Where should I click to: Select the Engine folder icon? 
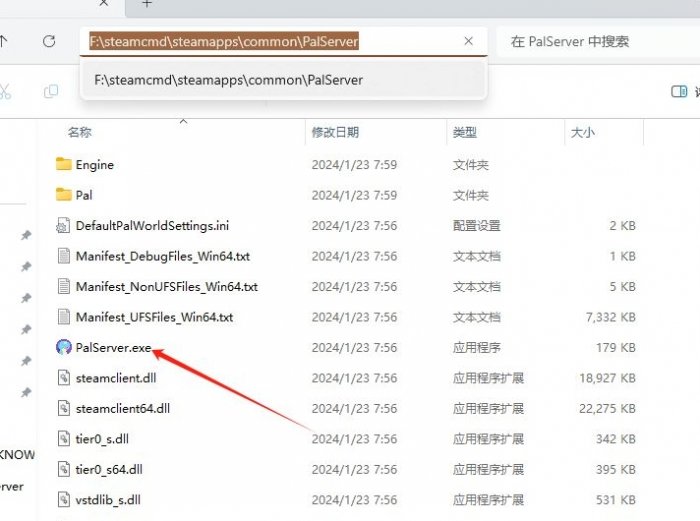click(64, 165)
